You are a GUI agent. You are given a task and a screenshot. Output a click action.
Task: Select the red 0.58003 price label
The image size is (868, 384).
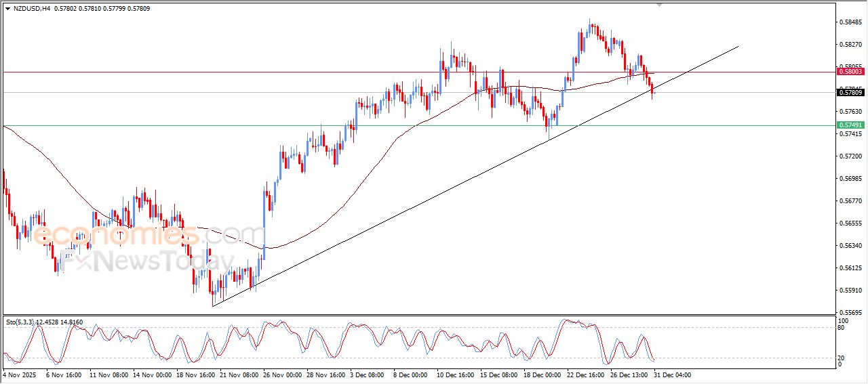click(850, 71)
